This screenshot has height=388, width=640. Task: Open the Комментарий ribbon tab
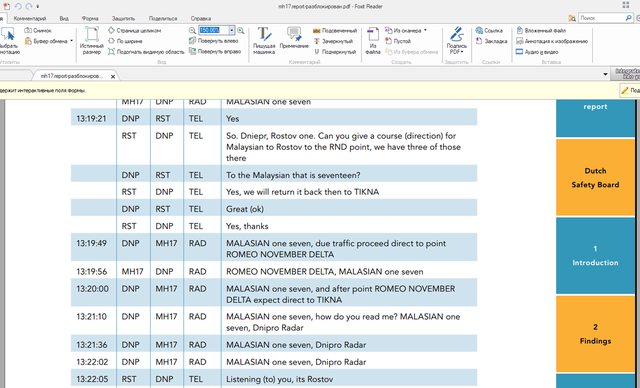[x=30, y=18]
